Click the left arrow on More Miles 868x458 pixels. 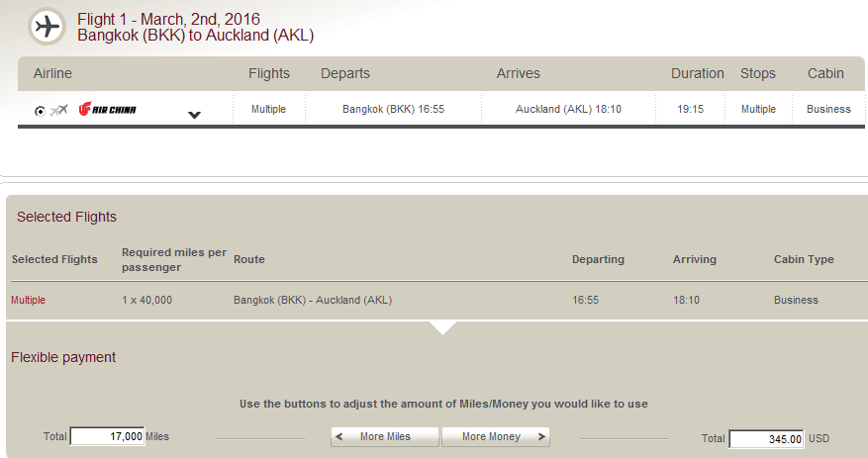340,436
